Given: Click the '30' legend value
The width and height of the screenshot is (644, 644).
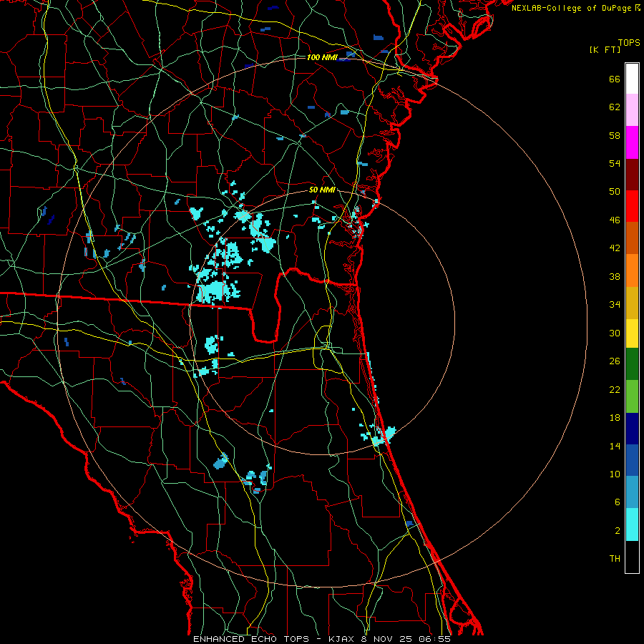Looking at the screenshot, I should [x=615, y=333].
